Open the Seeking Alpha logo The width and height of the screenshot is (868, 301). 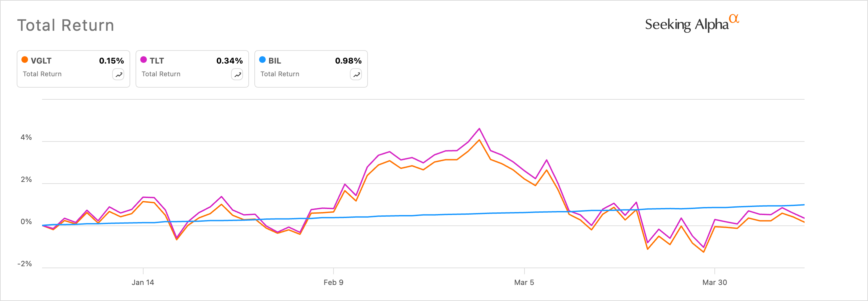691,24
